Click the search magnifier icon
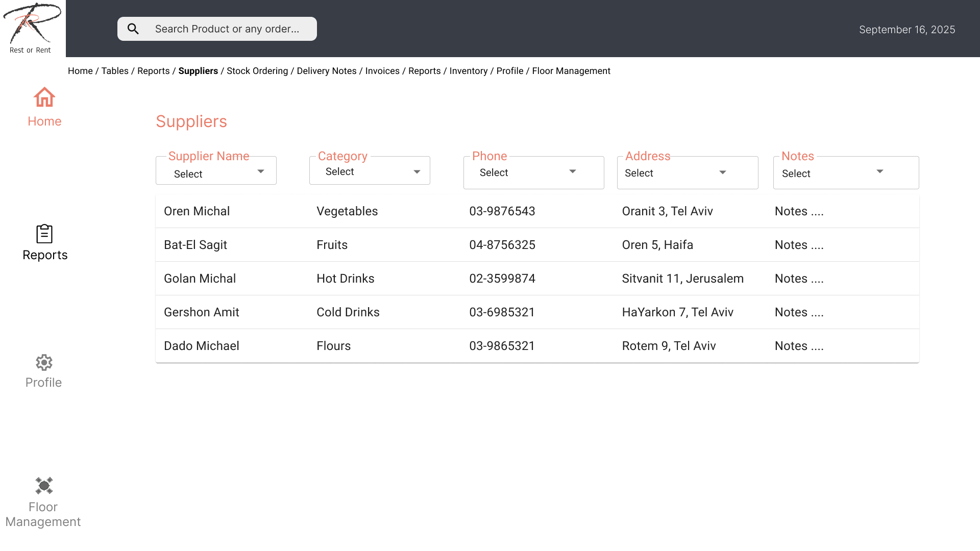 click(x=133, y=29)
